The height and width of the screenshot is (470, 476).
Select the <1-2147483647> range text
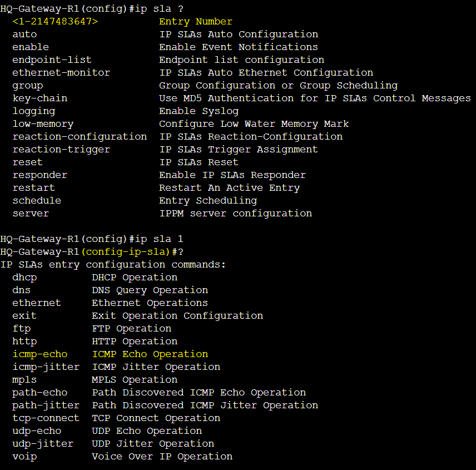point(55,22)
